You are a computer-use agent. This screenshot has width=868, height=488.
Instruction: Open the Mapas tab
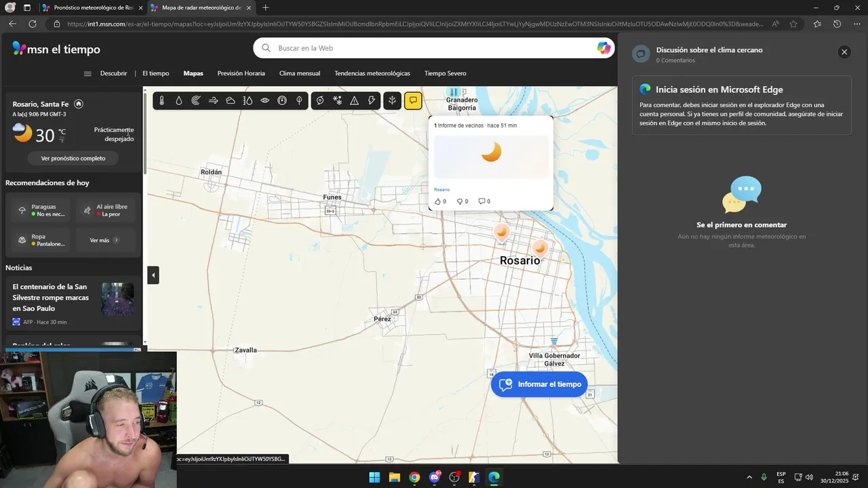193,73
